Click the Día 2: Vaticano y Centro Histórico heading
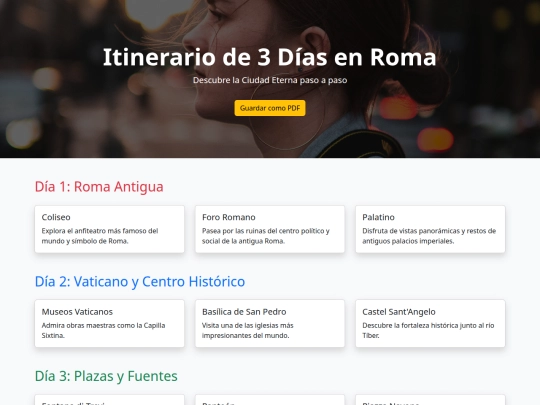Screen dimensions: 540x405 [x=140, y=281]
